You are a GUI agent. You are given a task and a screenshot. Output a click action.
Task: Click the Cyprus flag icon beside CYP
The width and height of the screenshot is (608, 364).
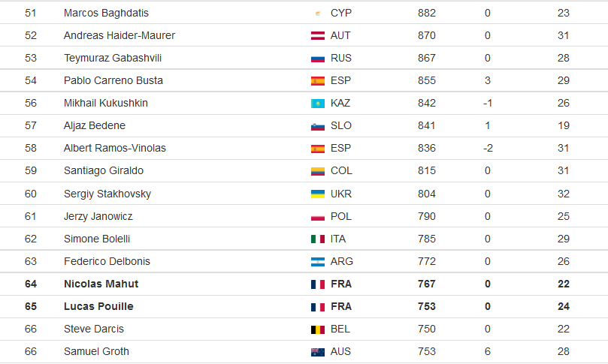(x=318, y=14)
